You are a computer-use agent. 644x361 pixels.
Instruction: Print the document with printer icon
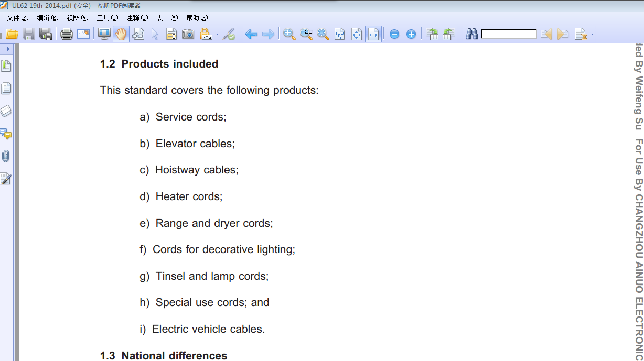pos(67,35)
